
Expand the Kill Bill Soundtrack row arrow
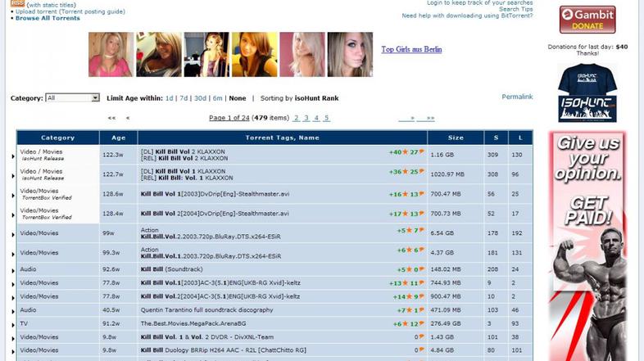click(13, 271)
